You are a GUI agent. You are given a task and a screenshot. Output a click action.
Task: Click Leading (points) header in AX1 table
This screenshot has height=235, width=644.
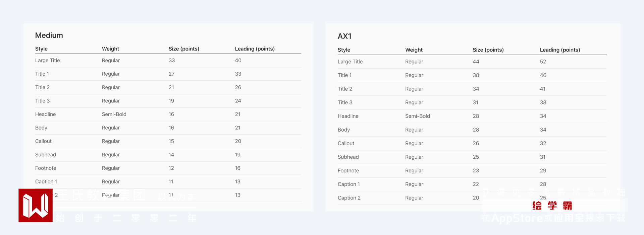(x=560, y=50)
